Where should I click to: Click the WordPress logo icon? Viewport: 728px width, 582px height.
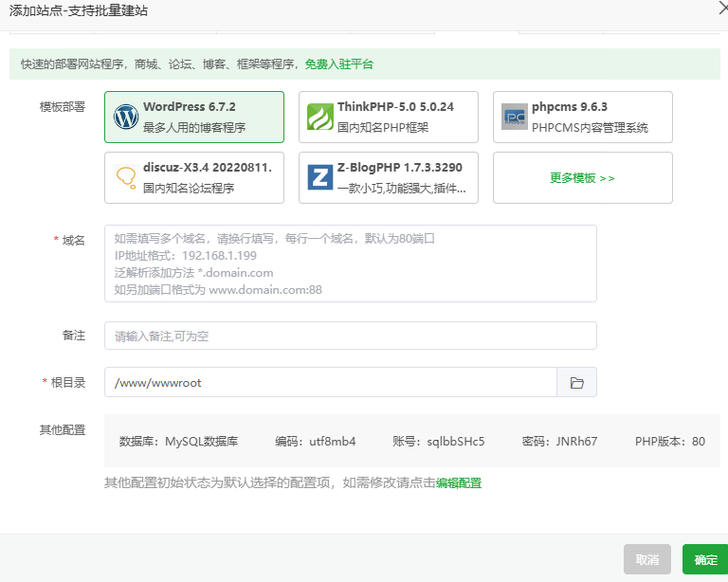click(126, 117)
